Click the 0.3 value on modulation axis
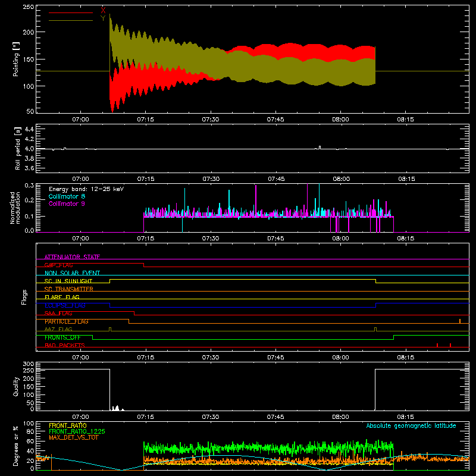This screenshot has height=476, width=476. tap(29, 186)
